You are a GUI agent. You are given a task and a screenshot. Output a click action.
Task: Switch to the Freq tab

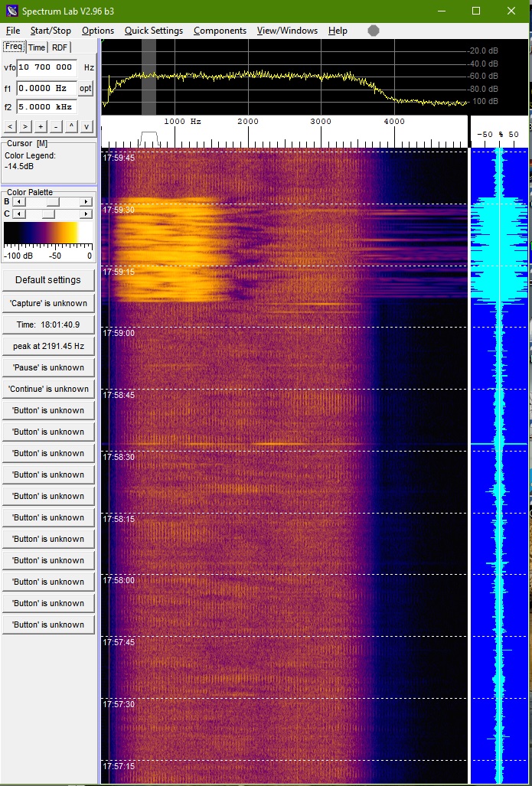pyautogui.click(x=14, y=47)
